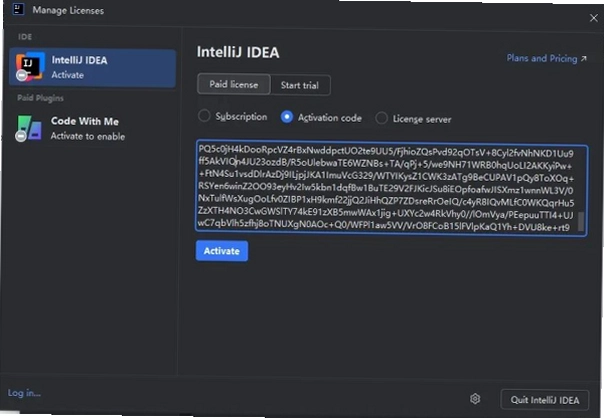The width and height of the screenshot is (604, 418).
Task: Click the activation code scrollbar thumb
Action: 581,222
